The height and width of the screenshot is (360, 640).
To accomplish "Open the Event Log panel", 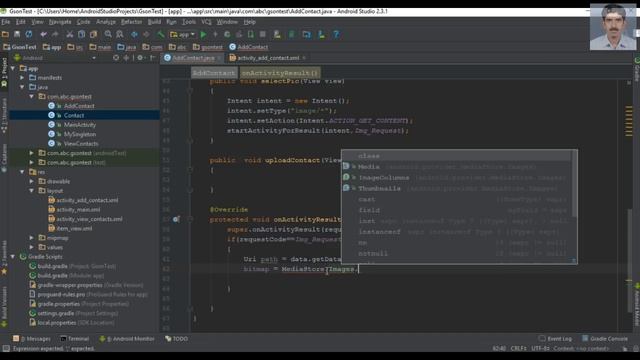I will 555,339.
